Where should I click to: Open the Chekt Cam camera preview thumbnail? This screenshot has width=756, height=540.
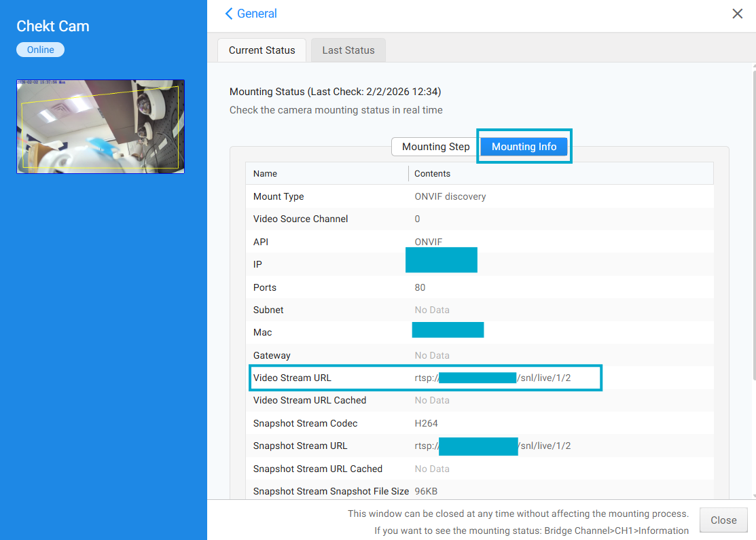coord(101,126)
